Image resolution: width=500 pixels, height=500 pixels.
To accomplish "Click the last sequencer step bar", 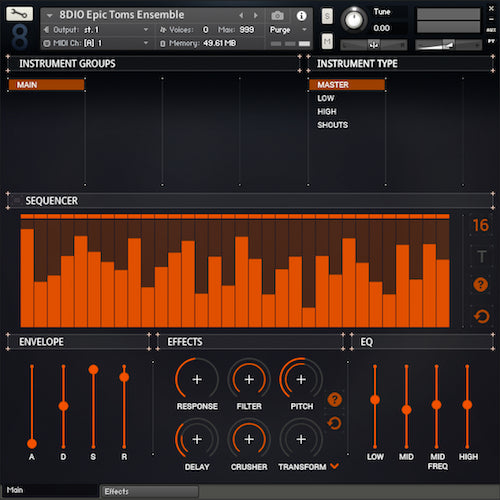I will tap(443, 293).
